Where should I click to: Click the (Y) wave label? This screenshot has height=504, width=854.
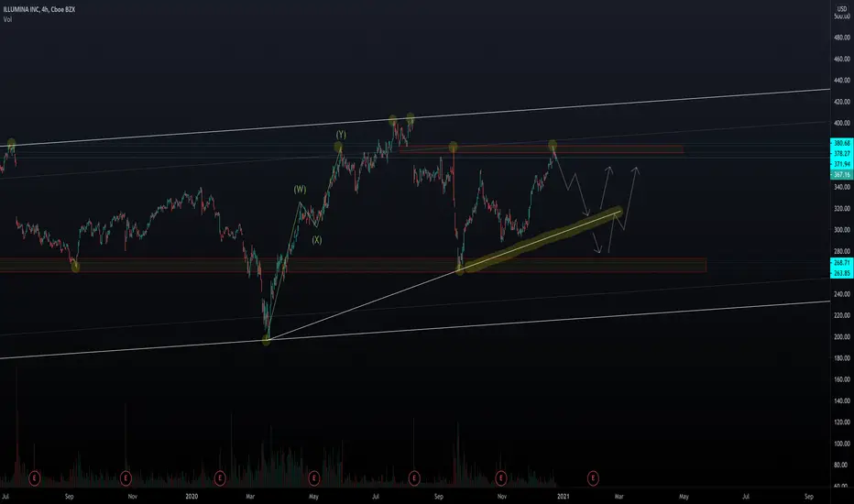point(341,135)
